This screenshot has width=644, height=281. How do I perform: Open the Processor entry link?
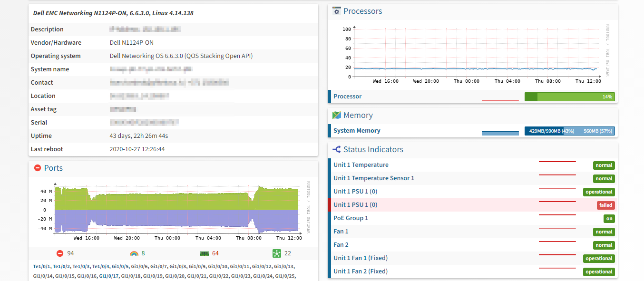348,96
